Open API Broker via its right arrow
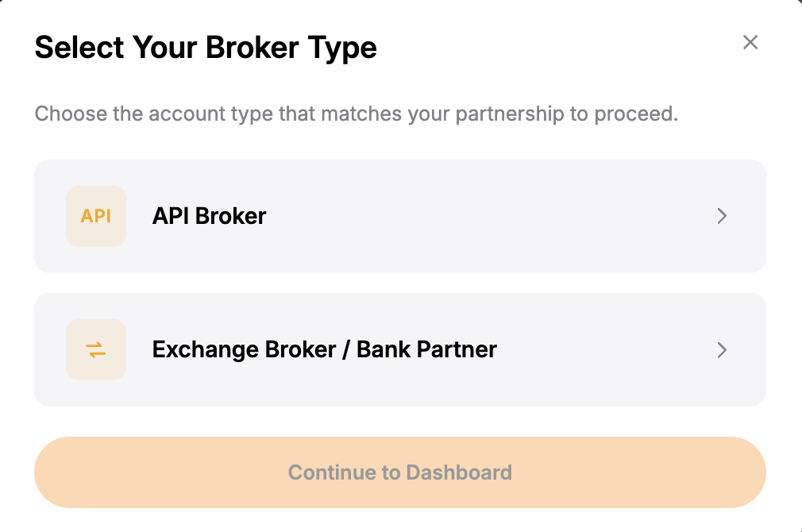802x532 pixels. 722,216
